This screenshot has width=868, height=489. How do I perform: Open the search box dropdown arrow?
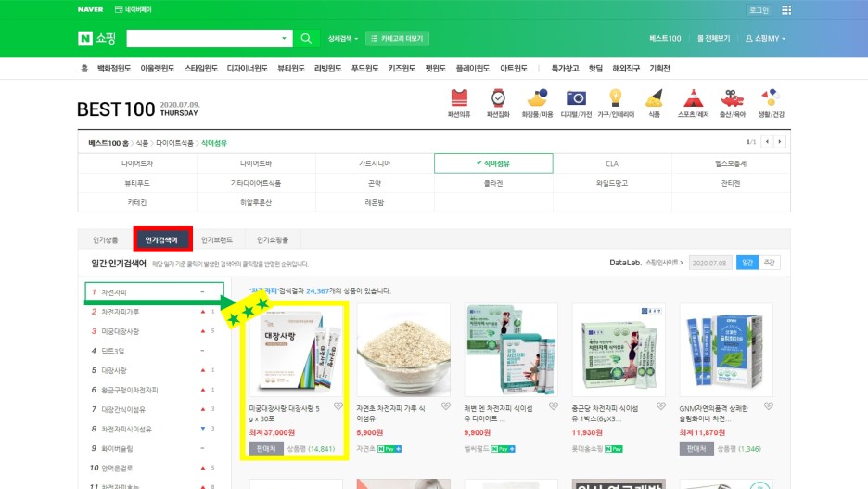[x=284, y=38]
